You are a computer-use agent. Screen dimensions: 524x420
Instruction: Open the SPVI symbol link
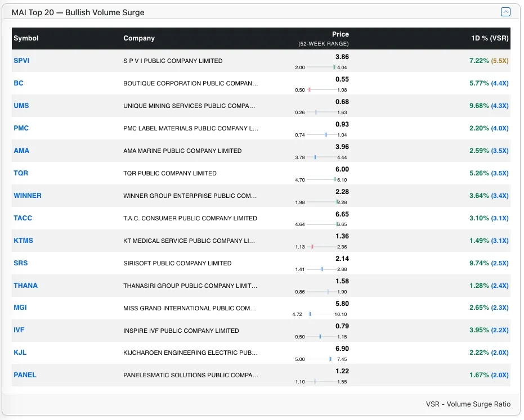point(21,60)
